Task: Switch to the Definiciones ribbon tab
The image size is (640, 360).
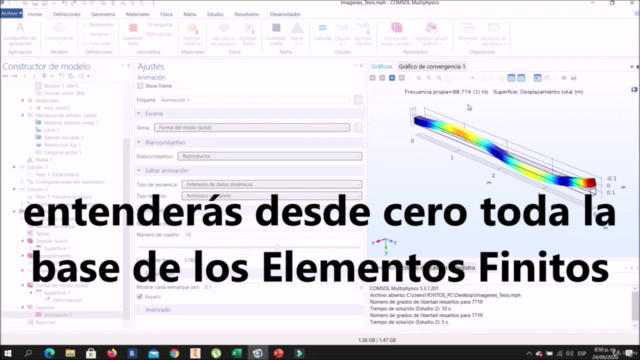Action: (67, 14)
